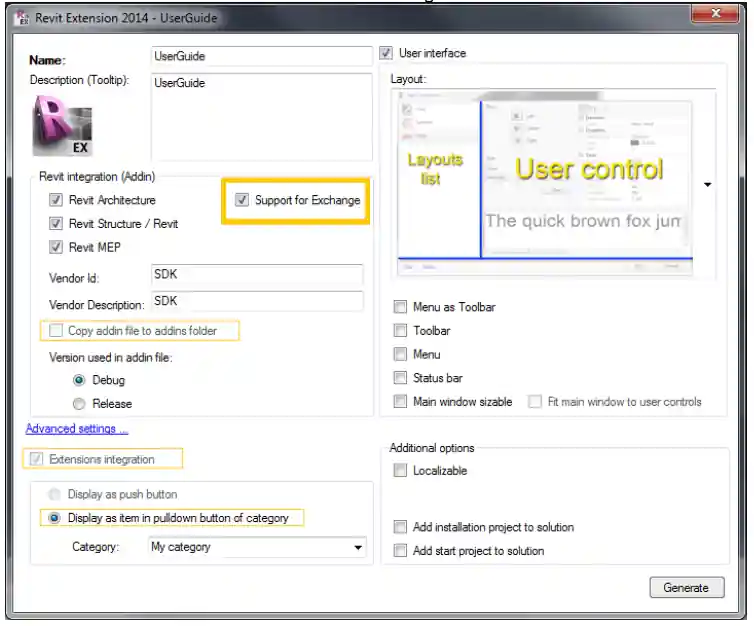Click the Generate button
Screen dimensions: 754x626
685,588
